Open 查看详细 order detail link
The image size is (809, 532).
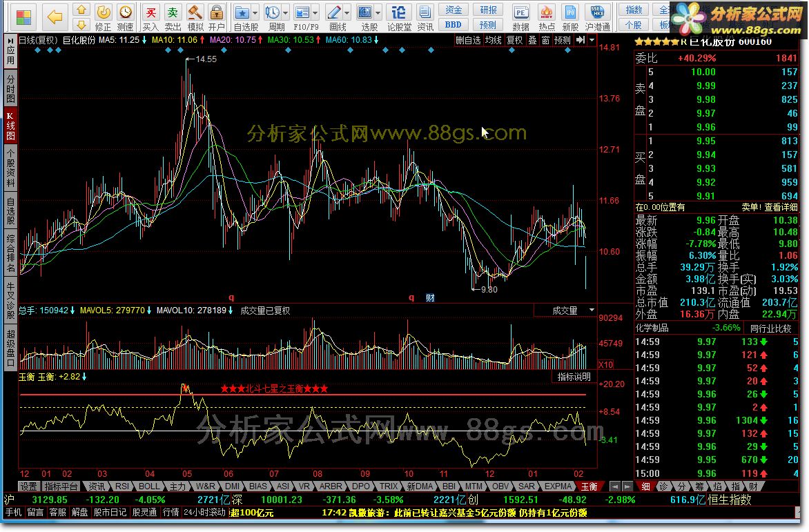click(x=781, y=207)
